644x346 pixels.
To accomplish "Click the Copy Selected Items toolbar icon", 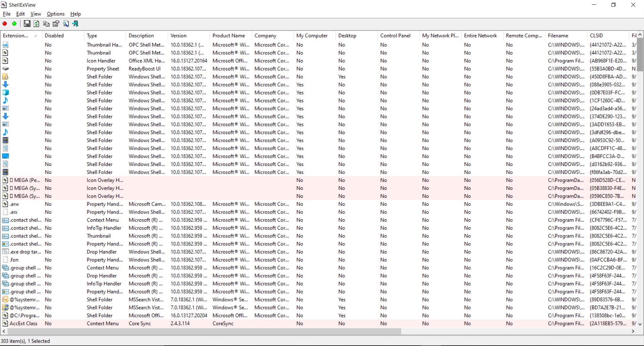I will 46,23.
